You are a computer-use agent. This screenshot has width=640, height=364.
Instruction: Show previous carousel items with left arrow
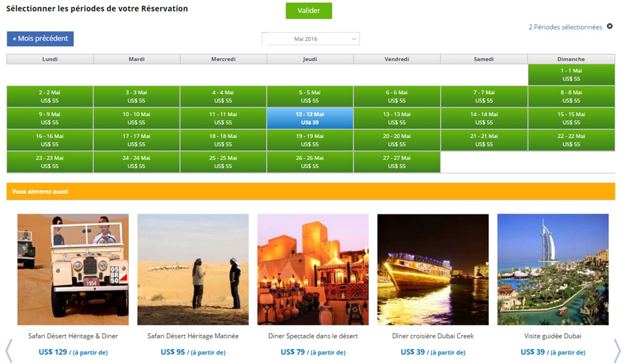coord(9,351)
